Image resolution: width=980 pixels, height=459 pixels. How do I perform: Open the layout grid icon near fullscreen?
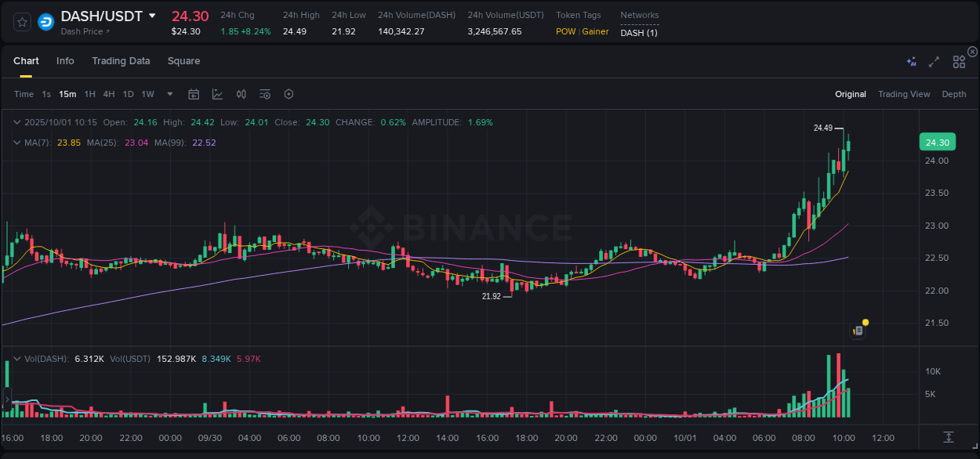tap(958, 60)
